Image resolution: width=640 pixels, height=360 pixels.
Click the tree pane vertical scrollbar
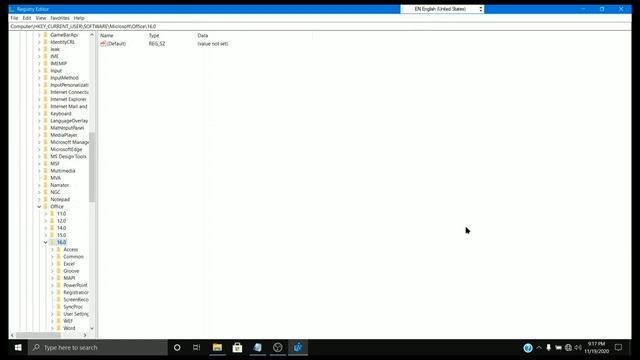92,167
